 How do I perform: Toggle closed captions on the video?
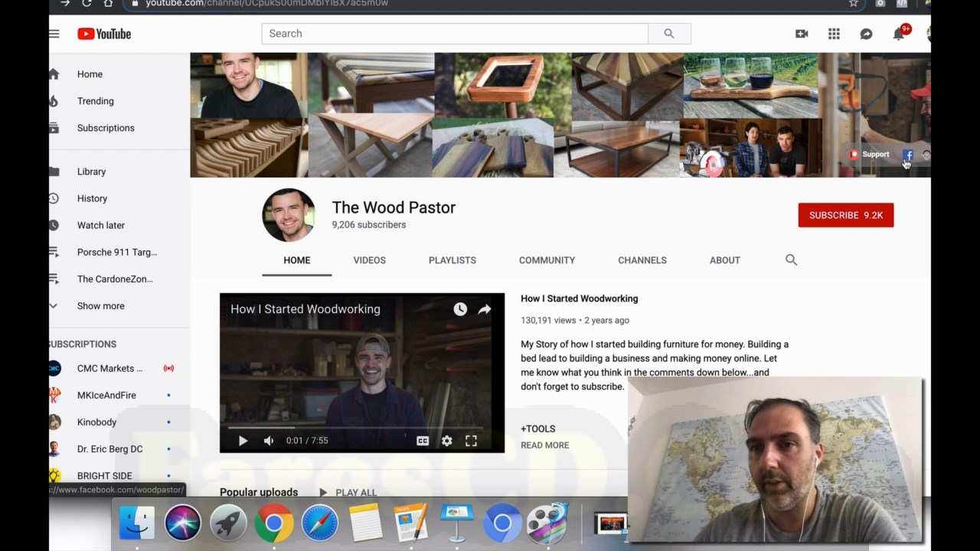coord(423,441)
